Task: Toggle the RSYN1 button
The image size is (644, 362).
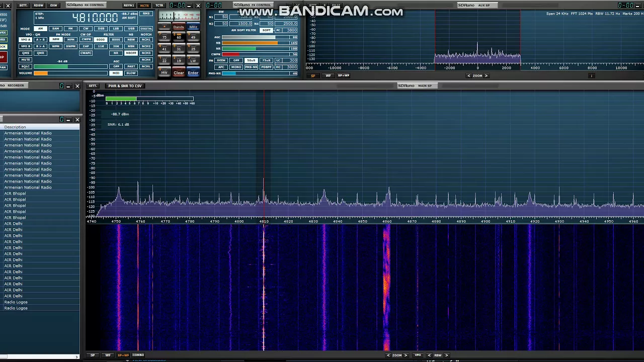Action: pyautogui.click(x=129, y=6)
